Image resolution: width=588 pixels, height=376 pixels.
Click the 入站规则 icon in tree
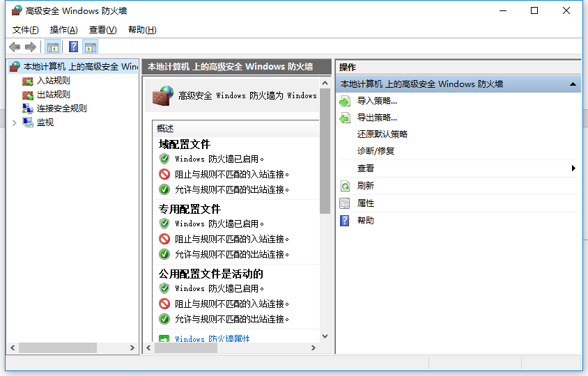pyautogui.click(x=27, y=81)
